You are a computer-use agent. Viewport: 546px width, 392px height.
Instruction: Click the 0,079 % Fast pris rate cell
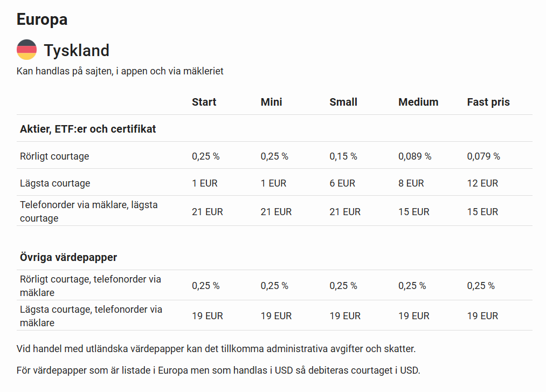(x=483, y=156)
